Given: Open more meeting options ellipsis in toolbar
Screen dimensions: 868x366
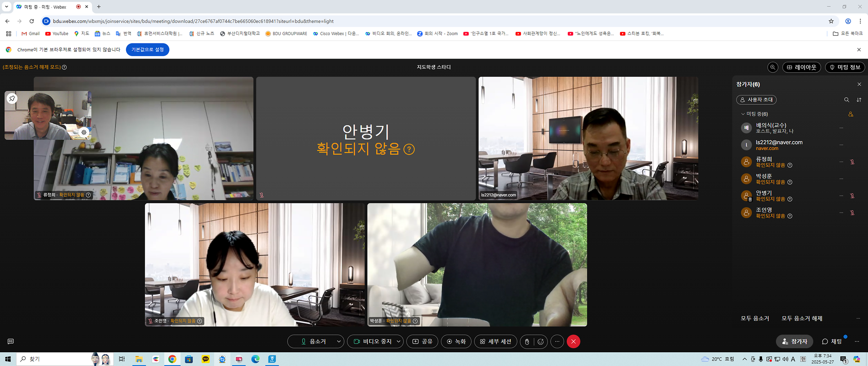Looking at the screenshot, I should [x=557, y=341].
